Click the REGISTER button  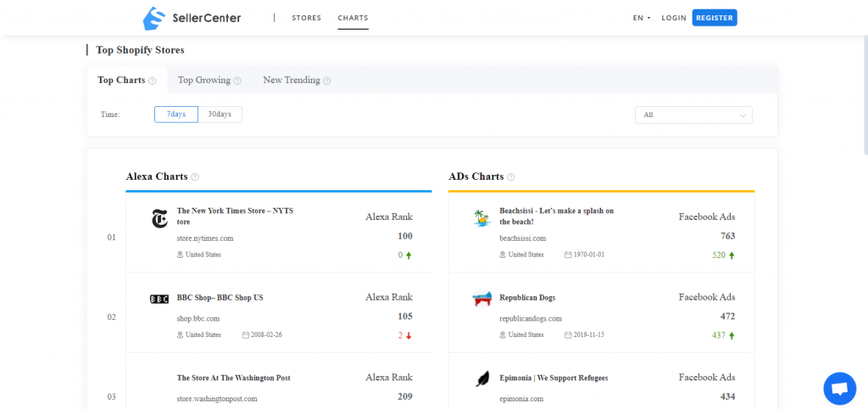click(715, 18)
